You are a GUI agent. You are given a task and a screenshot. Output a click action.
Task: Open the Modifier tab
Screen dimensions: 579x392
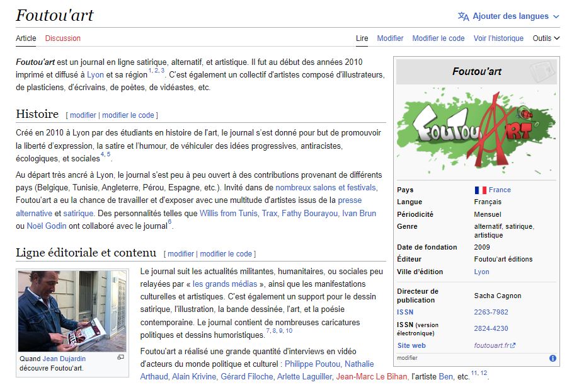(390, 38)
